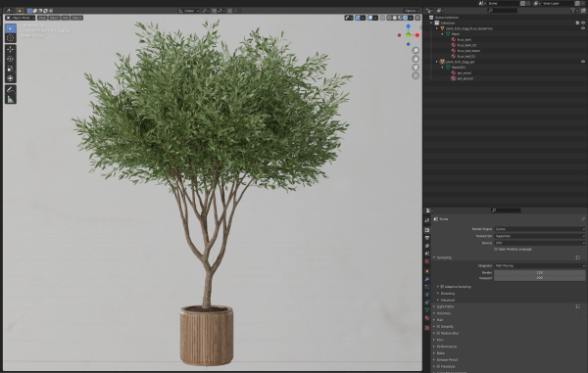Open the Add menu in viewport header

66,18
